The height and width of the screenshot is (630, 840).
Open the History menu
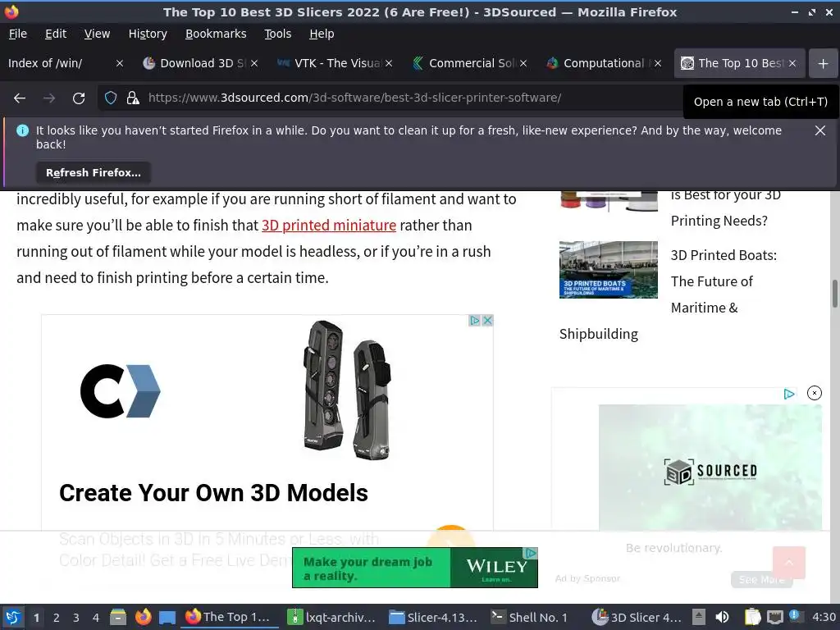148,34
